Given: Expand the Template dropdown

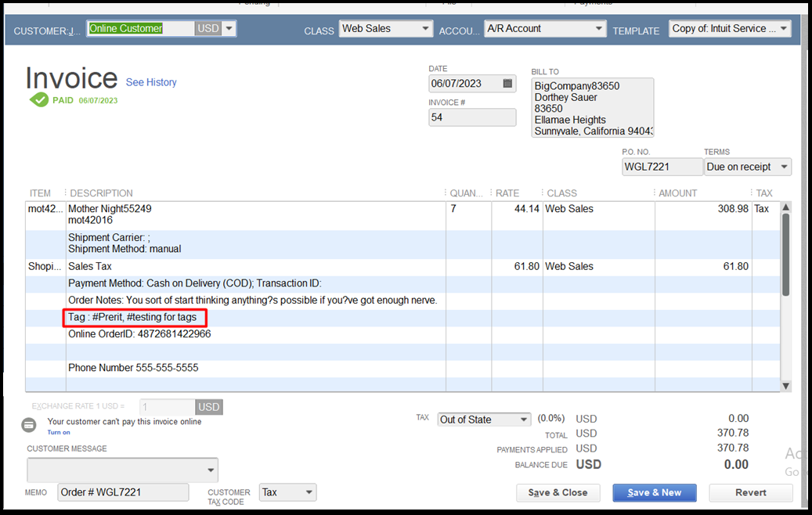Looking at the screenshot, I should point(783,28).
